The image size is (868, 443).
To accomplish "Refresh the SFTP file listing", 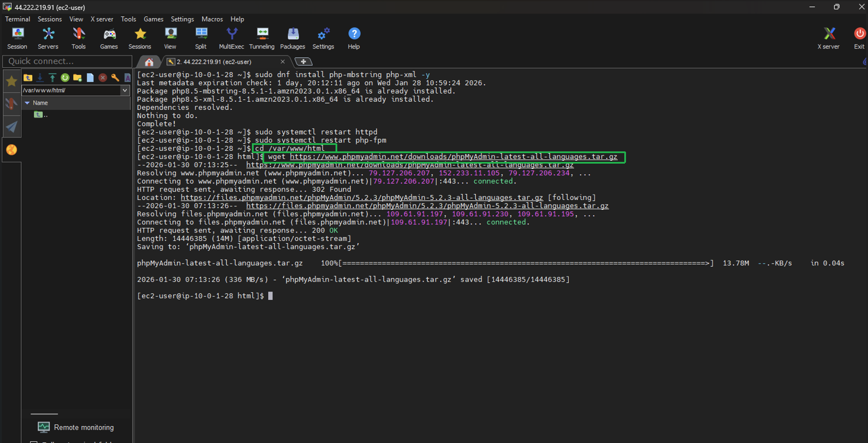I will tap(64, 77).
